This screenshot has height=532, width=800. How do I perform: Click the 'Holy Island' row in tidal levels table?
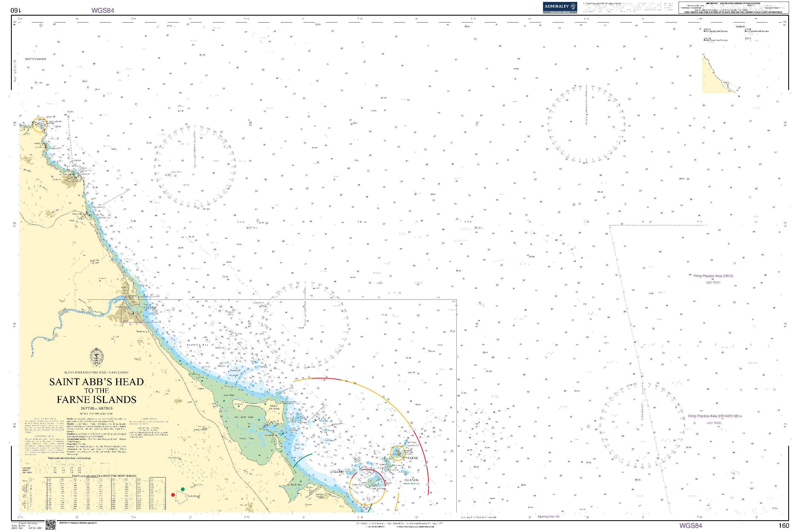click(52, 472)
